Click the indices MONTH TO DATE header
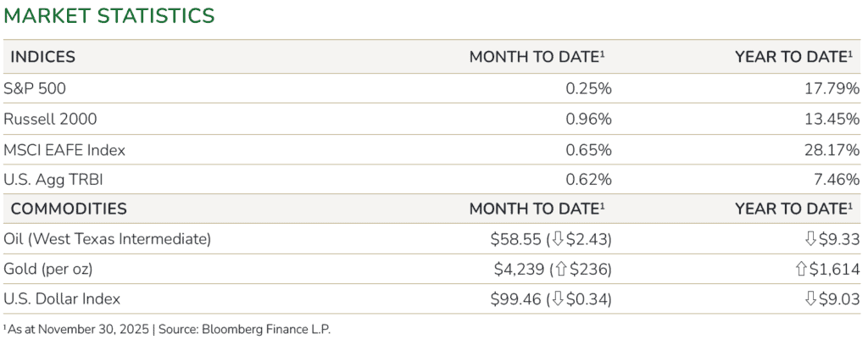 [x=537, y=57]
